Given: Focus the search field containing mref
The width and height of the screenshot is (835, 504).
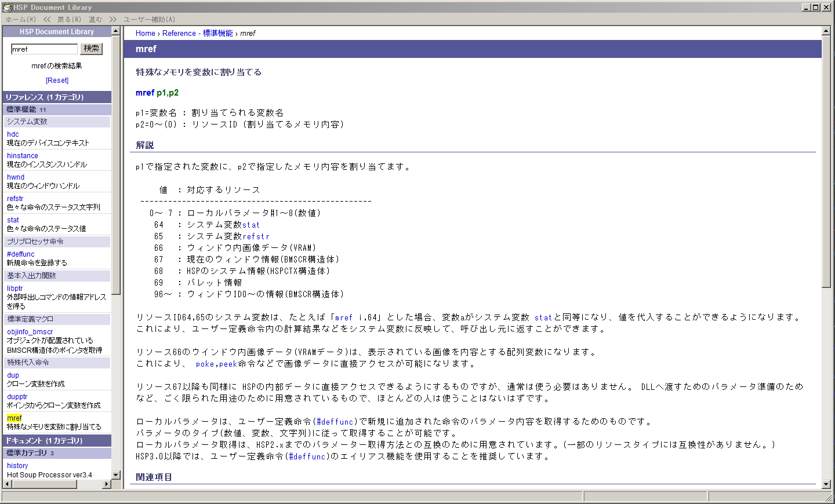Looking at the screenshot, I should pos(44,49).
